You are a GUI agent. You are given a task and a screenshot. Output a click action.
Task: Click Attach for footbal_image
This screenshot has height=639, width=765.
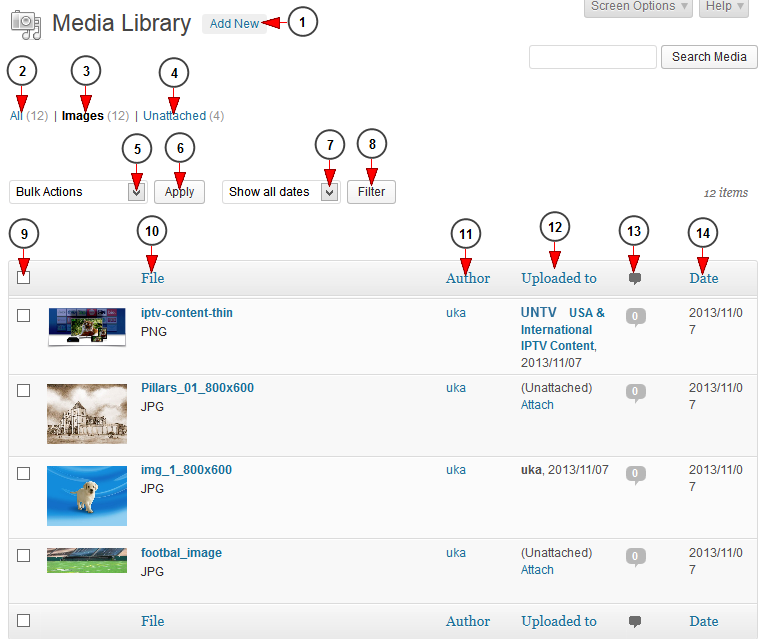click(537, 570)
